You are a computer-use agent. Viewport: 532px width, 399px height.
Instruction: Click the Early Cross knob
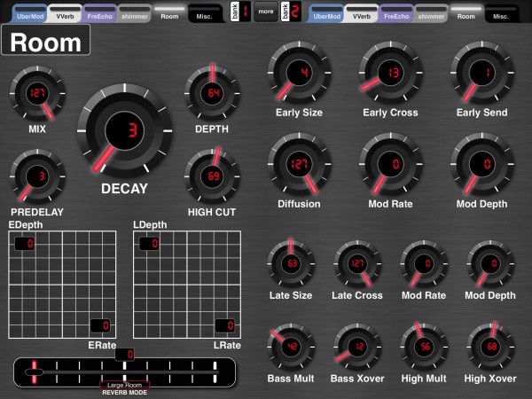tap(390, 73)
